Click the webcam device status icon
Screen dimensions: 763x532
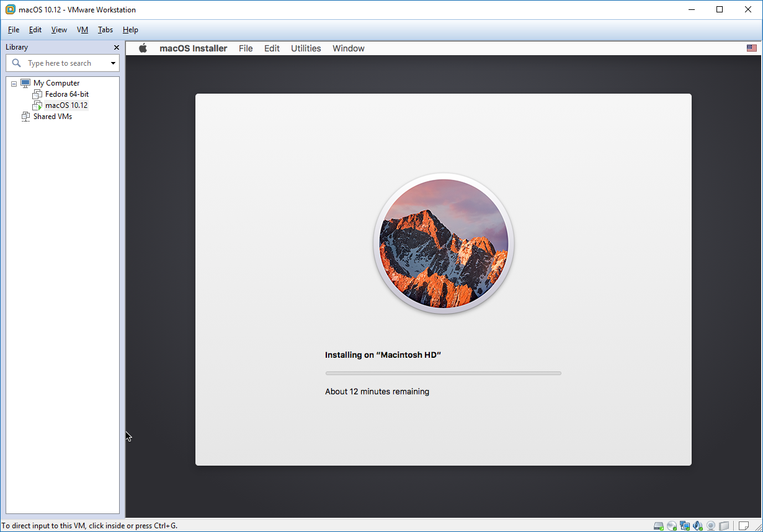pos(711,526)
